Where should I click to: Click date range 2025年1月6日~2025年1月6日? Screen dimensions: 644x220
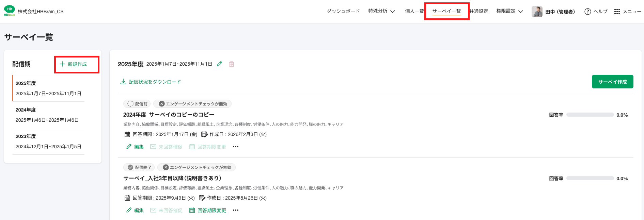click(47, 120)
